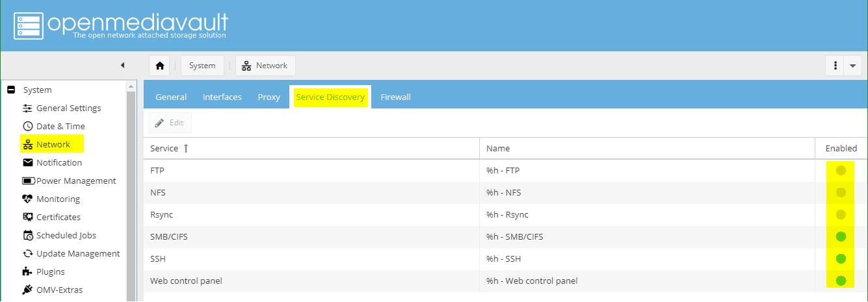Image resolution: width=868 pixels, height=302 pixels.
Task: Click the SMB/CIFS enabled status indicator
Action: pyautogui.click(x=841, y=236)
